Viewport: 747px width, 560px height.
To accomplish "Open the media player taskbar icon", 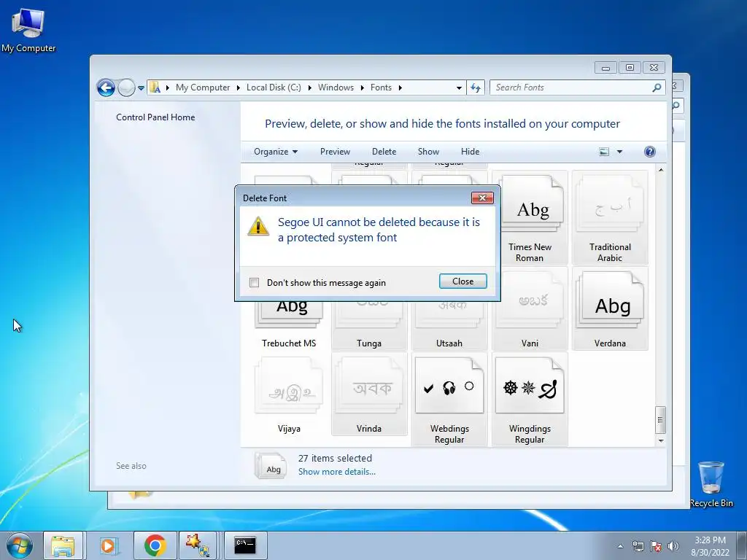I will click(108, 545).
